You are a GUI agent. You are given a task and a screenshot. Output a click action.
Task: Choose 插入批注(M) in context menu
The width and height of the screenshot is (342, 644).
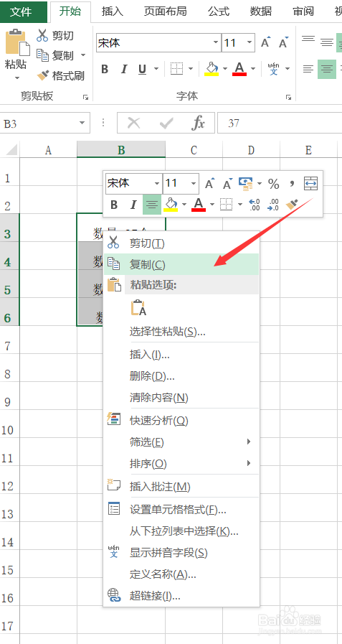[x=181, y=487]
